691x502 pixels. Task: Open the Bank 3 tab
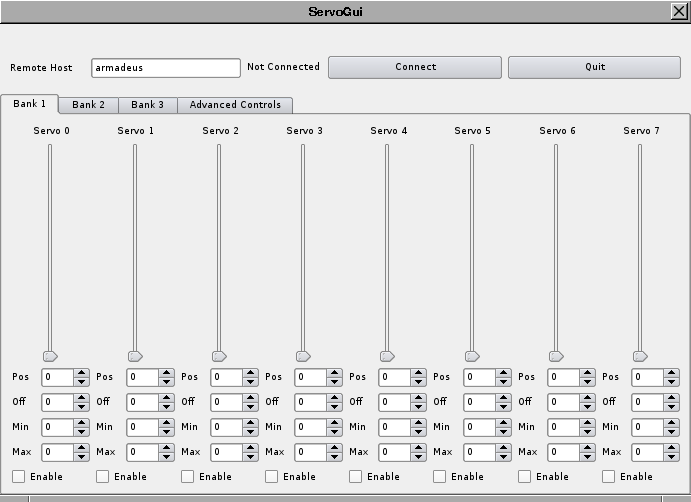[x=147, y=105]
